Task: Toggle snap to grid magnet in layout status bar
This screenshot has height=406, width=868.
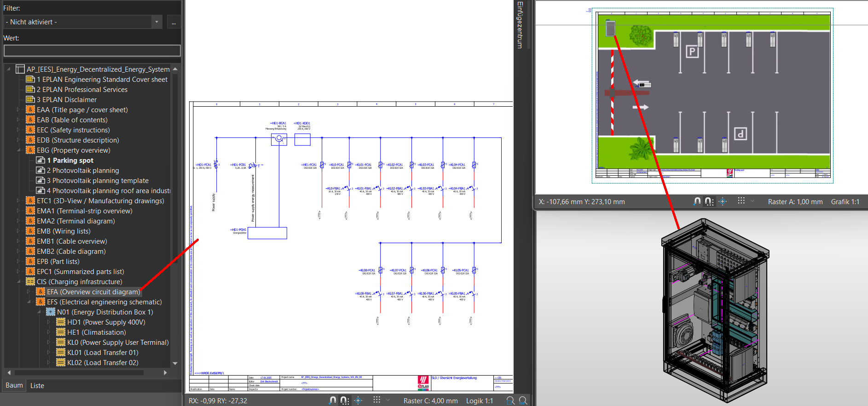Action: click(697, 201)
